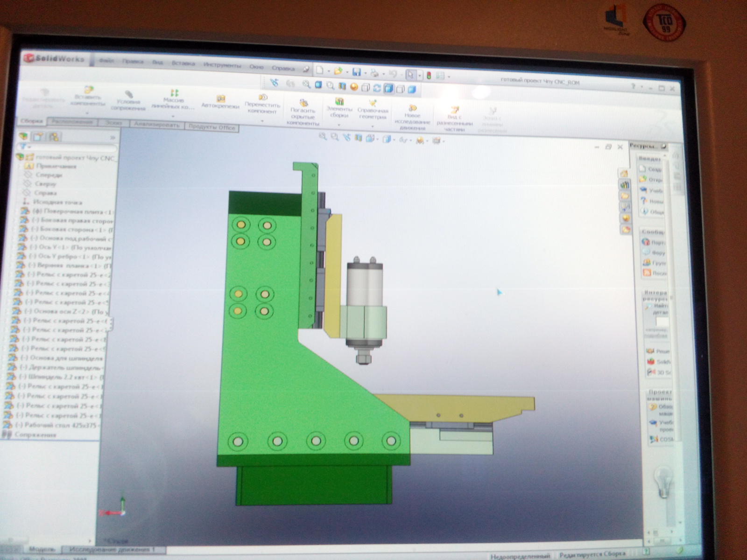This screenshot has height=560, width=747.
Task: Expand dropdown under Переместить компонент
Action: coord(262,120)
